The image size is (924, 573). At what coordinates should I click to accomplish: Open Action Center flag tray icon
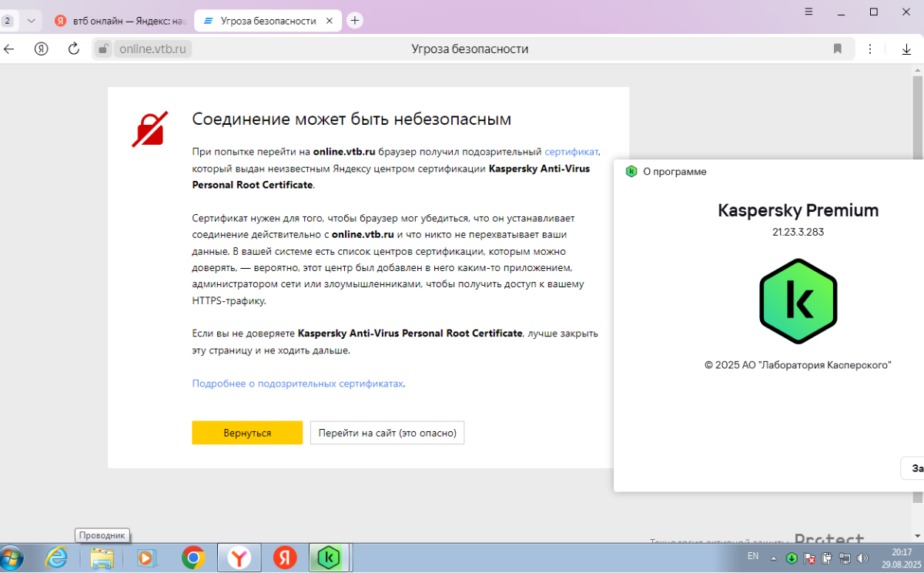(x=809, y=558)
